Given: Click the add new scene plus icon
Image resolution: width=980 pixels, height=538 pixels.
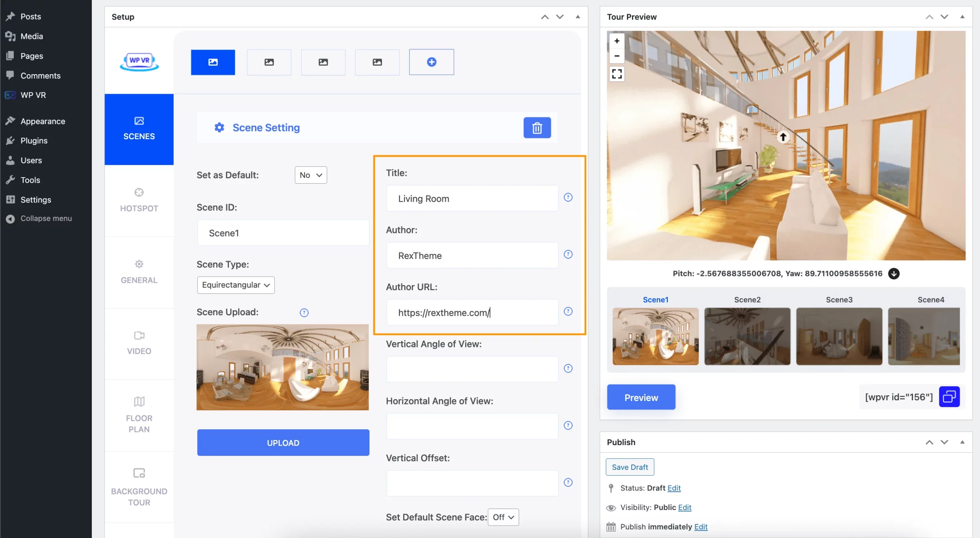Looking at the screenshot, I should pyautogui.click(x=431, y=62).
